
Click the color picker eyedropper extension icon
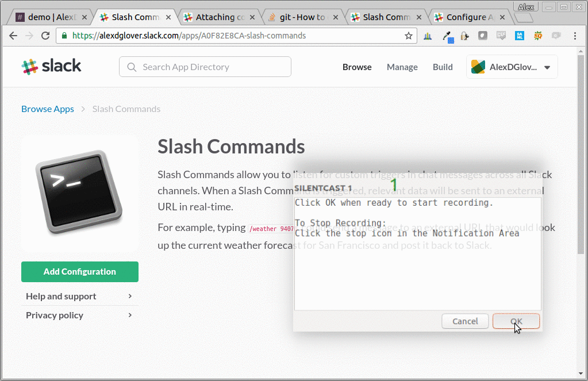(447, 36)
